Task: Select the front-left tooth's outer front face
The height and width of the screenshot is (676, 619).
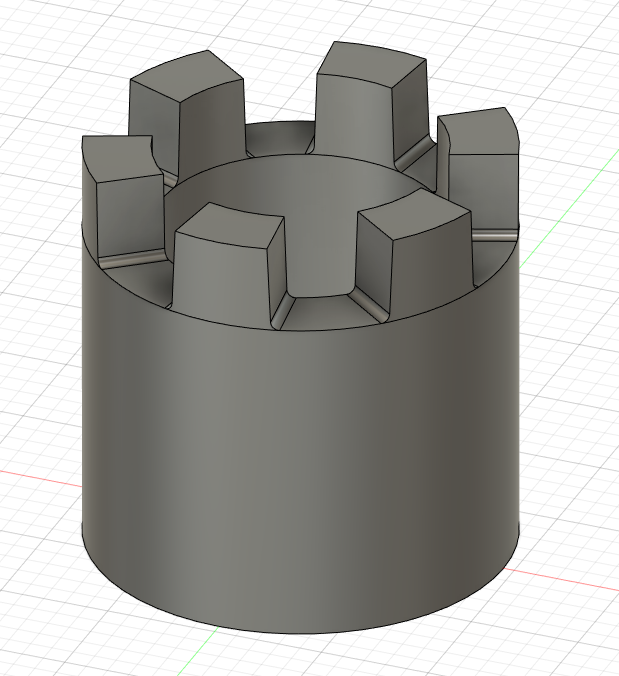Action: click(x=220, y=277)
